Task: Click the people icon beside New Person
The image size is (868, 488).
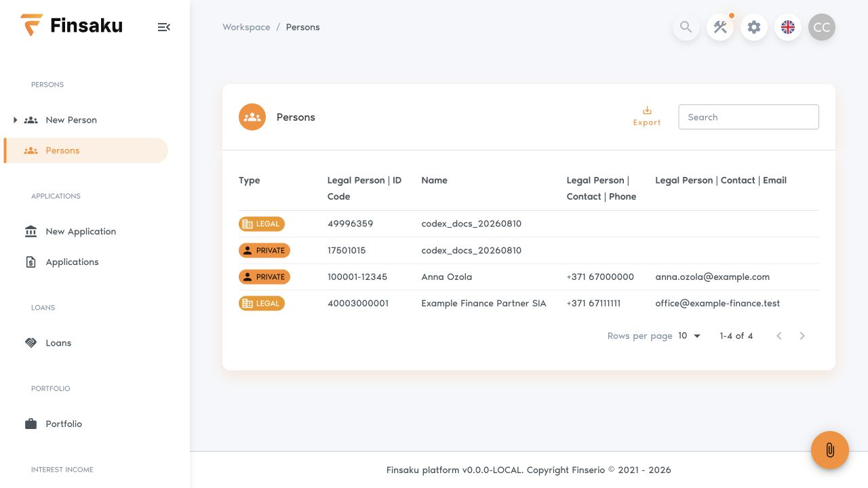Action: pyautogui.click(x=31, y=120)
